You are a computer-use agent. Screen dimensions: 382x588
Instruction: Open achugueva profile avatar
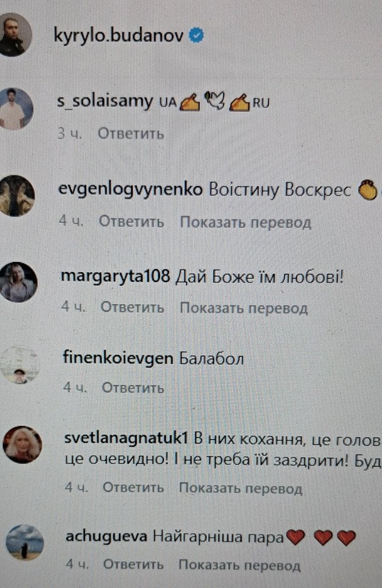[x=25, y=542]
